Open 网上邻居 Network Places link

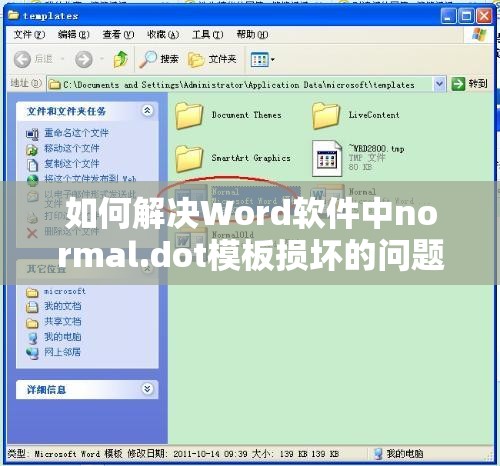tap(62, 352)
